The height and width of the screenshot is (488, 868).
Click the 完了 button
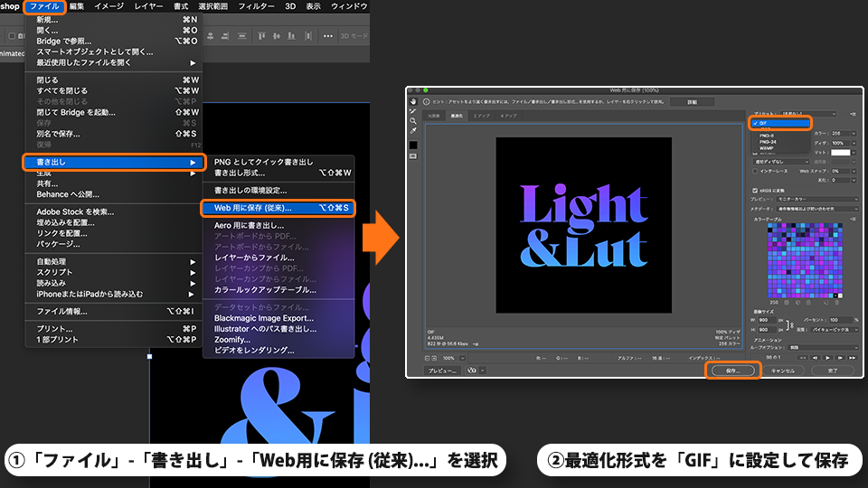coord(833,371)
